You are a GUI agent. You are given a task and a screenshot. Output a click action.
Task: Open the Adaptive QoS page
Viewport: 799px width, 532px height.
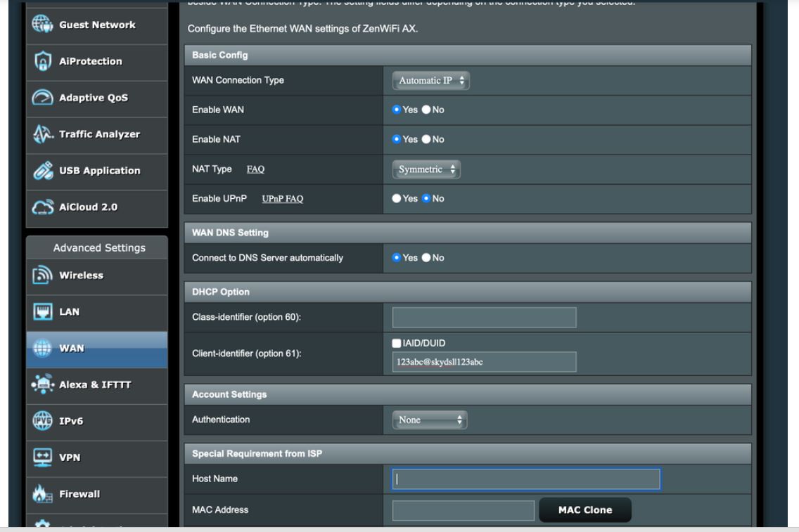click(97, 98)
